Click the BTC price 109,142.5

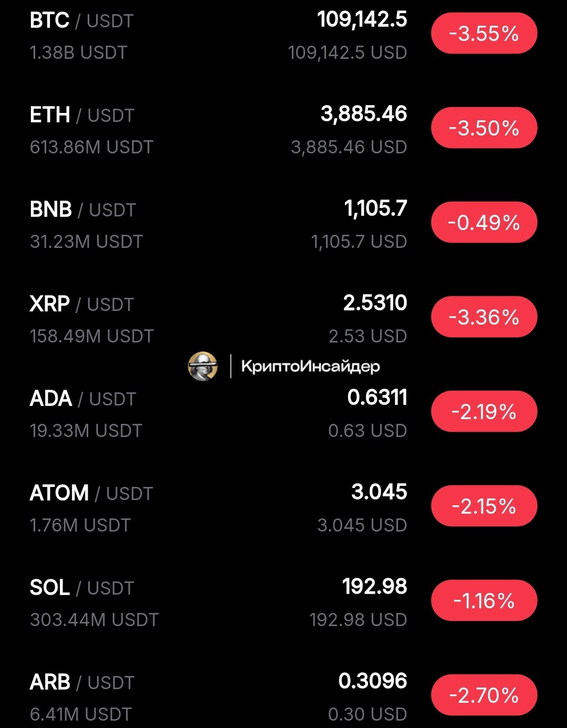pos(362,20)
